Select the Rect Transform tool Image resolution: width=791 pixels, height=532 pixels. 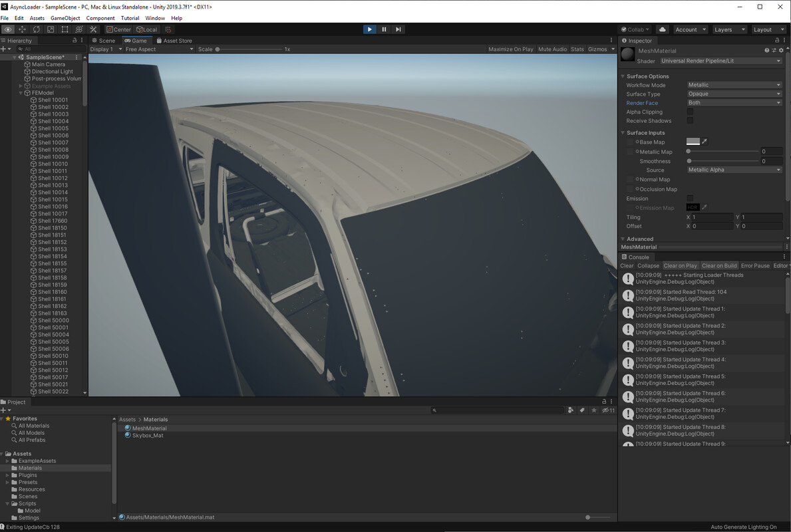65,29
